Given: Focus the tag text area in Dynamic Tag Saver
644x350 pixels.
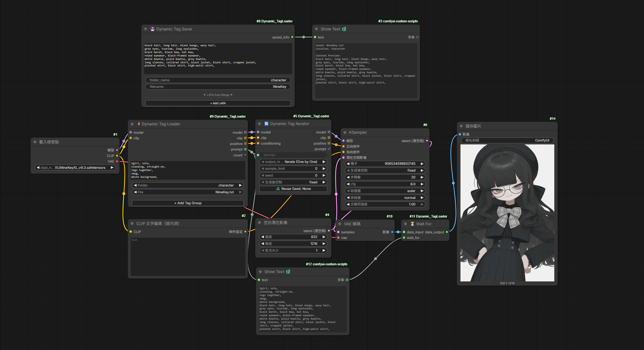Looking at the screenshot, I should [218, 59].
